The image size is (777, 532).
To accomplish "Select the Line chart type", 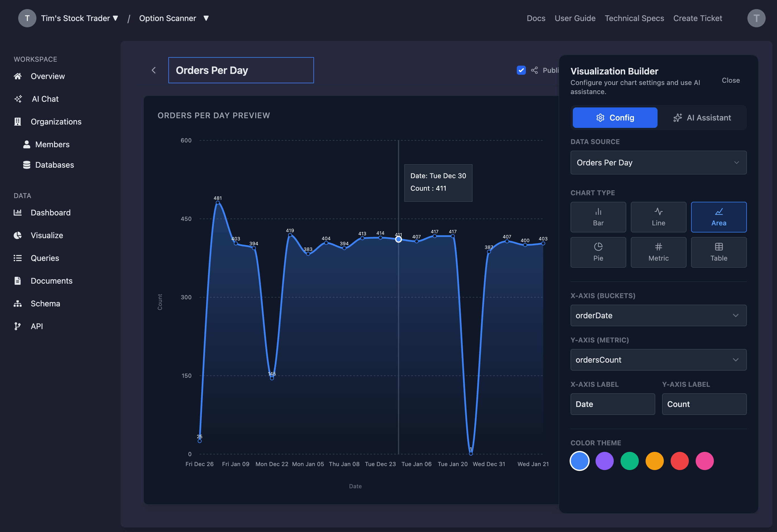I will [658, 217].
